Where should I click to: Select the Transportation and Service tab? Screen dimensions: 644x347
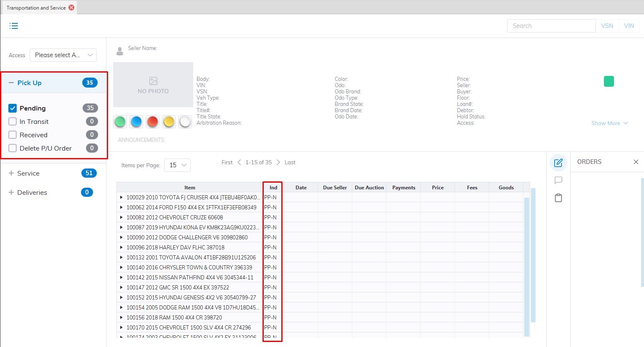(36, 8)
